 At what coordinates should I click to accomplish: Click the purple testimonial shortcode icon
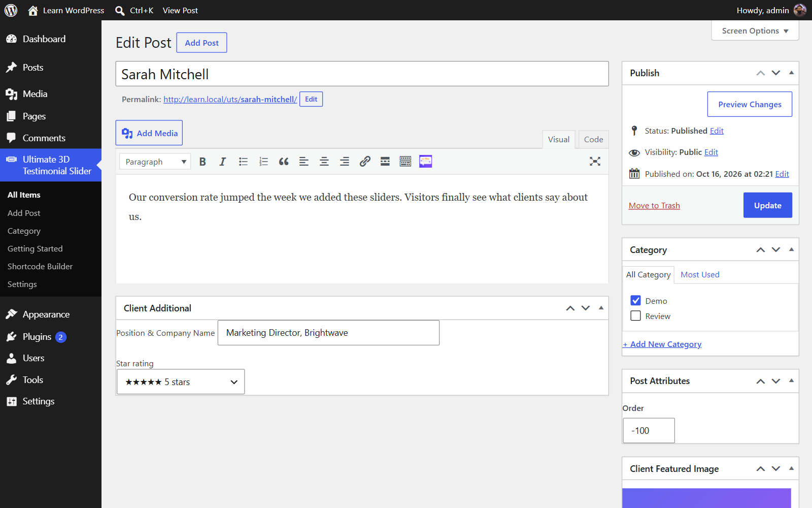pyautogui.click(x=426, y=162)
